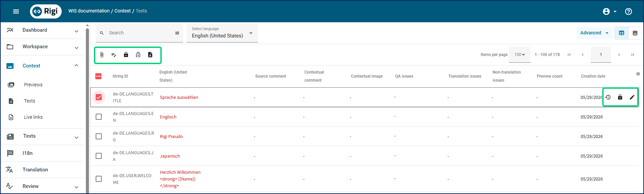Click de-DE.USER.WELCOME string ID

132,179
